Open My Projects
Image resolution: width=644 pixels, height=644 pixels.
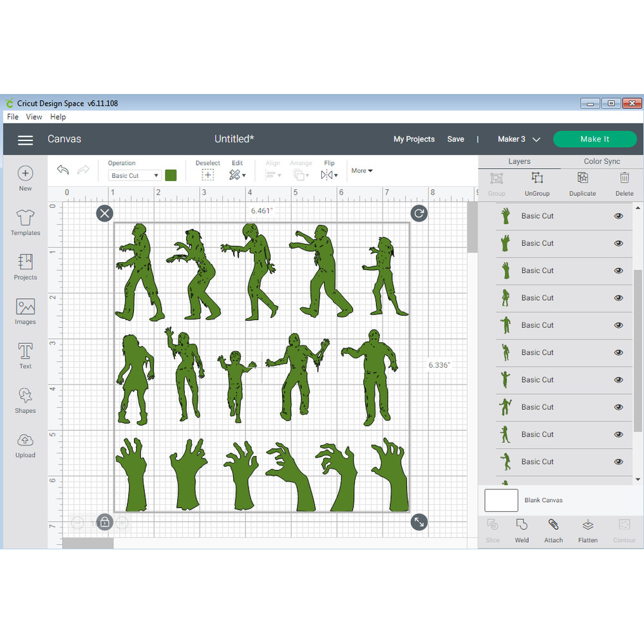point(414,139)
